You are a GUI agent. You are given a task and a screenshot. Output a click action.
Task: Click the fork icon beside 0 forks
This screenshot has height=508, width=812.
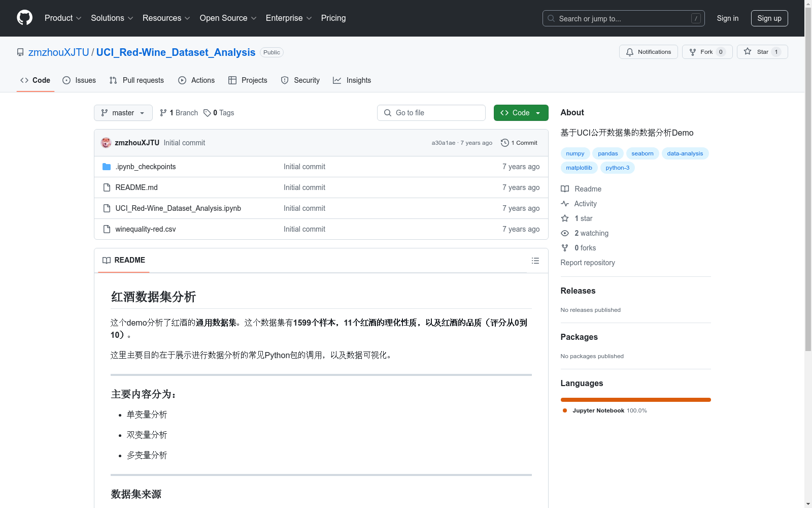[x=565, y=248]
